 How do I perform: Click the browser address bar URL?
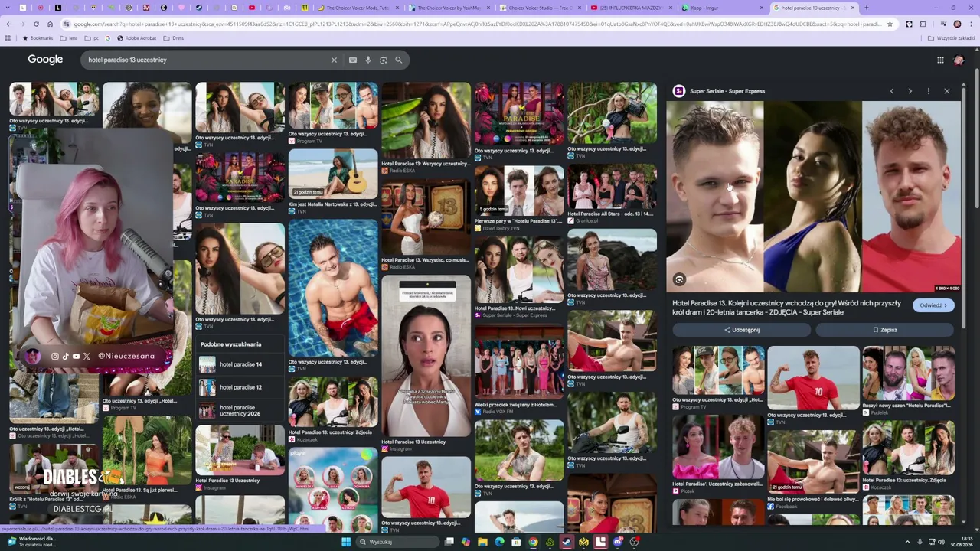477,24
